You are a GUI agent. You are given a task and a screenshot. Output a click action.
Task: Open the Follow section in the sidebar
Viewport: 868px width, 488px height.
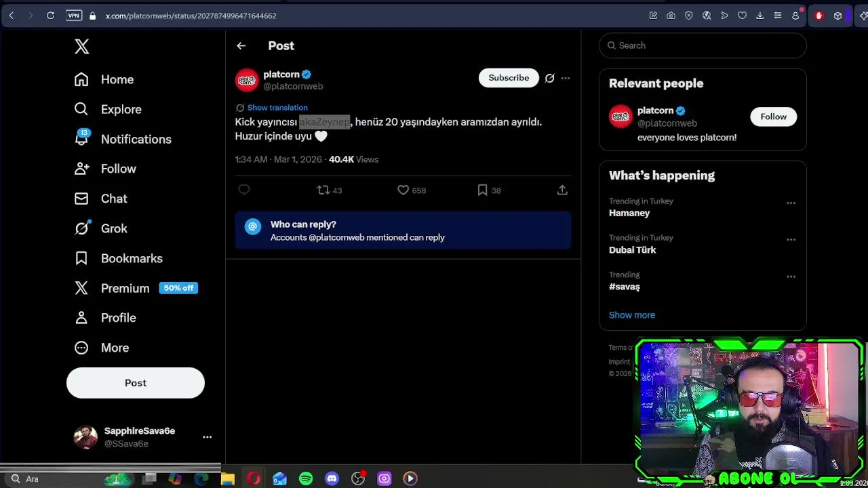click(x=106, y=169)
